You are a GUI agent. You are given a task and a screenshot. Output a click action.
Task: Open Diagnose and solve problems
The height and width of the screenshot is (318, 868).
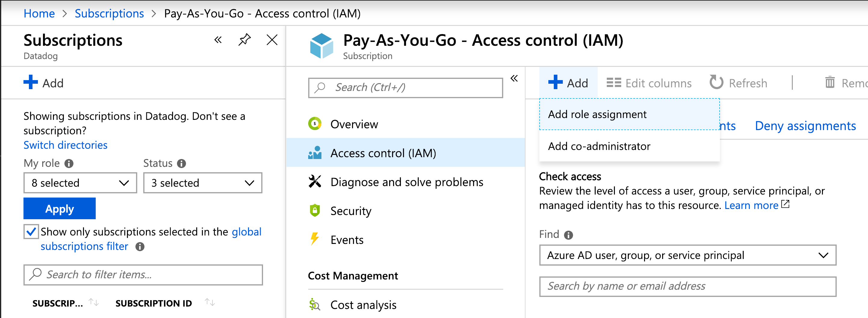click(406, 182)
